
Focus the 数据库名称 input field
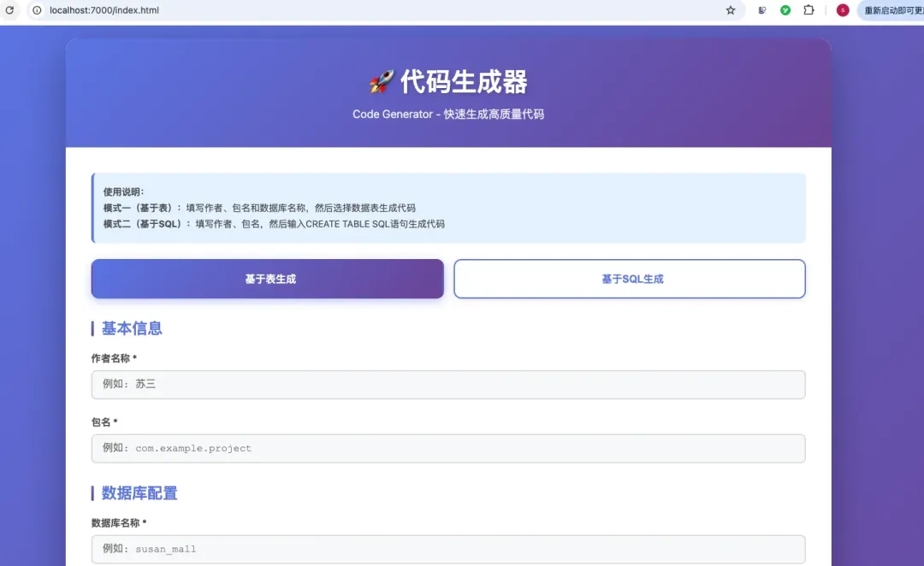[448, 549]
